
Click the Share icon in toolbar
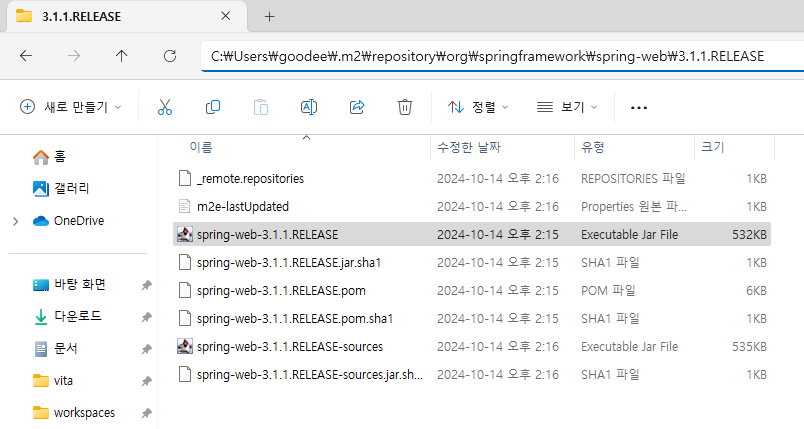tap(357, 107)
